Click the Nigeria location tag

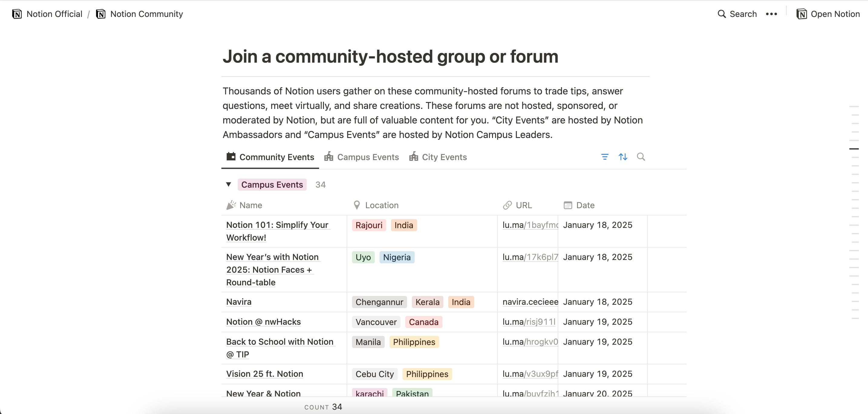[397, 257]
